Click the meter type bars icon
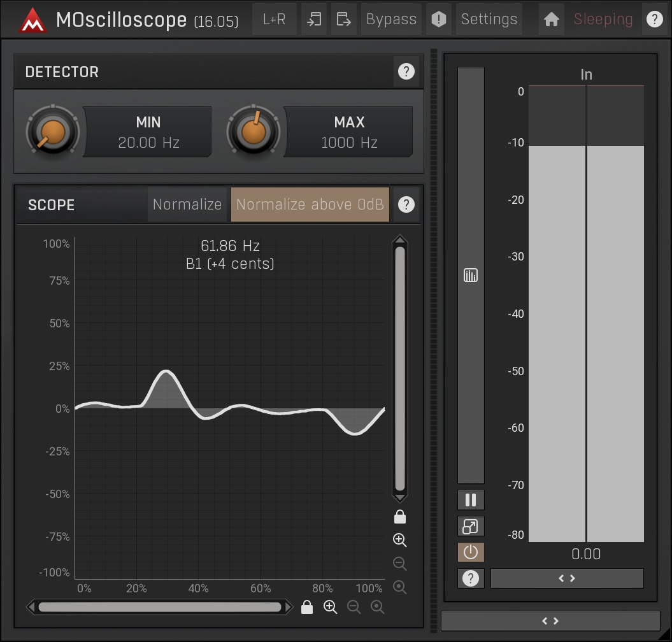This screenshot has width=672, height=642. pyautogui.click(x=471, y=275)
